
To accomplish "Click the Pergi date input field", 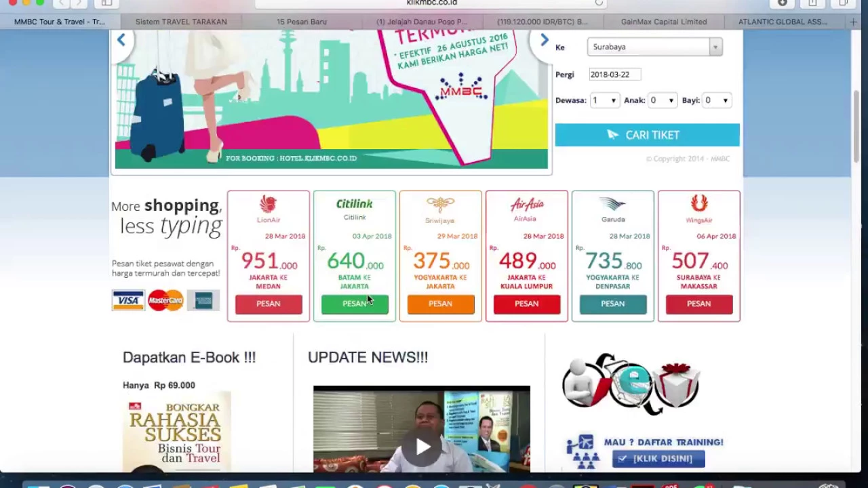I will pos(614,75).
